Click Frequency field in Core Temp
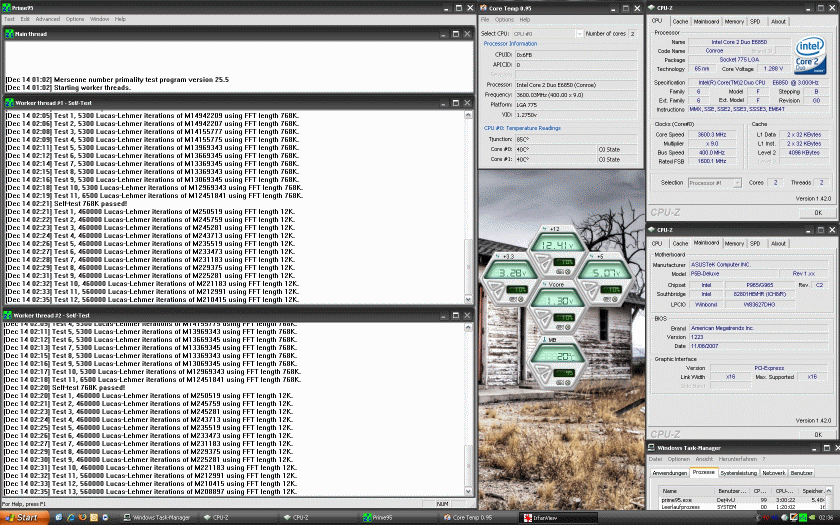Image resolution: width=840 pixels, height=525 pixels. point(576,95)
